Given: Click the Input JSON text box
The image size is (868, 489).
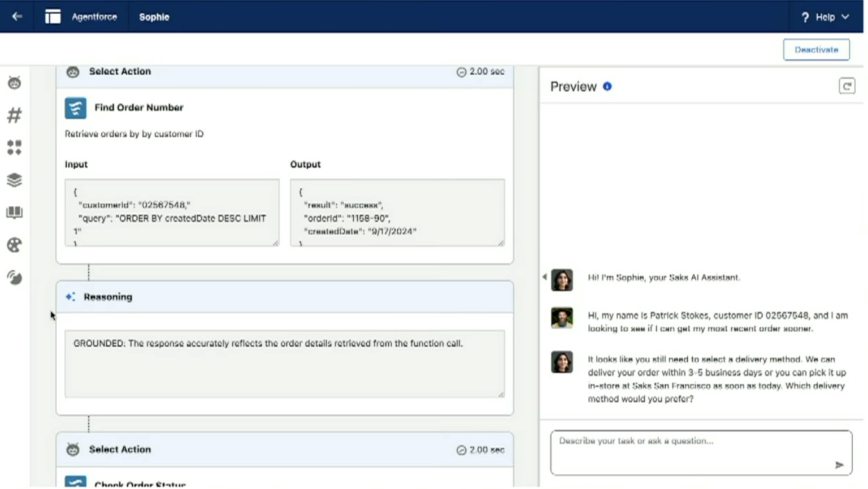Looking at the screenshot, I should (x=172, y=213).
